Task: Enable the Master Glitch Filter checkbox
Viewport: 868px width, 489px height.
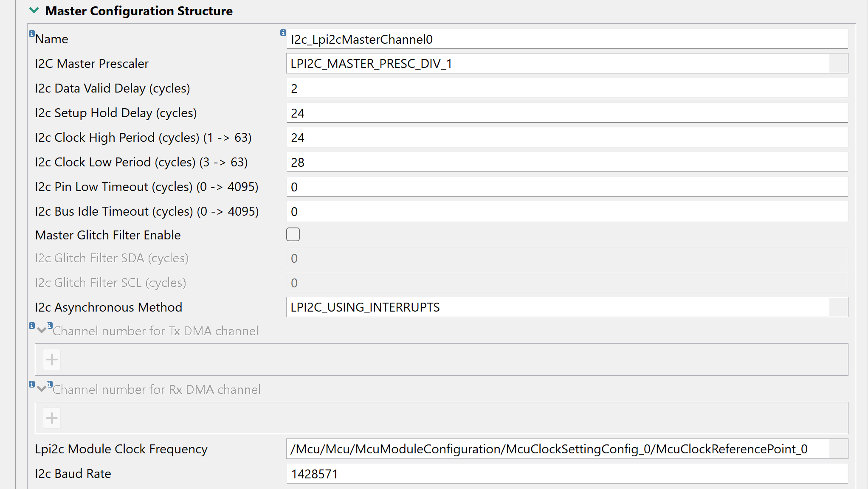Action: pyautogui.click(x=293, y=234)
